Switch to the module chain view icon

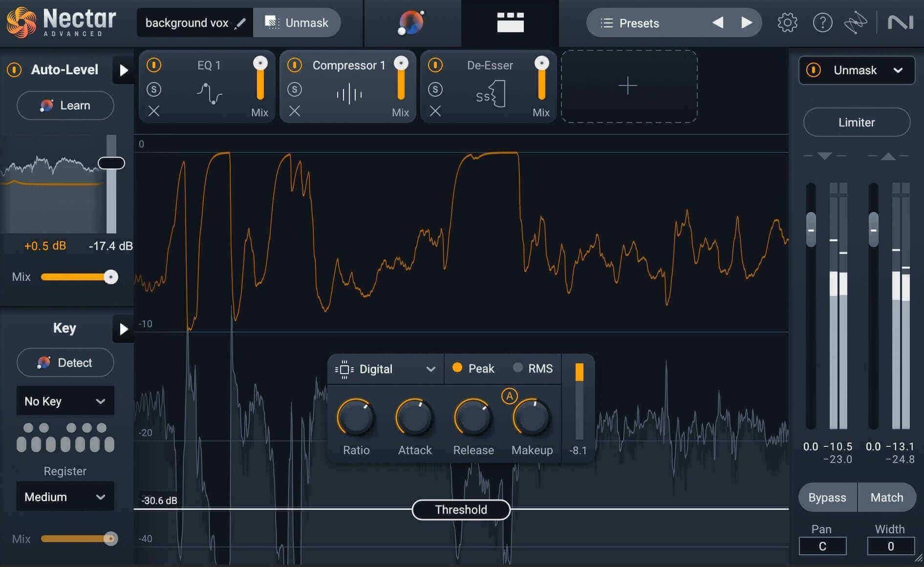click(x=510, y=22)
